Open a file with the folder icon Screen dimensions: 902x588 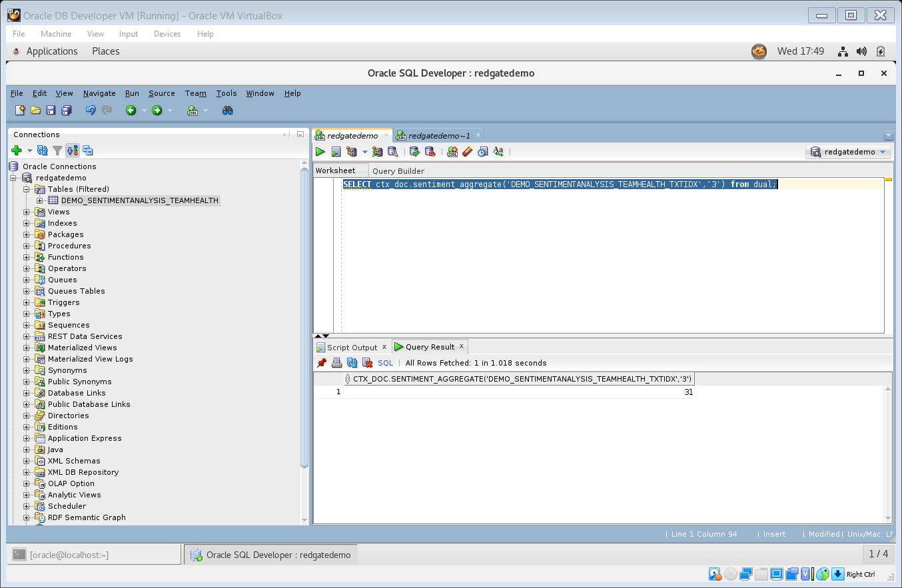click(36, 111)
